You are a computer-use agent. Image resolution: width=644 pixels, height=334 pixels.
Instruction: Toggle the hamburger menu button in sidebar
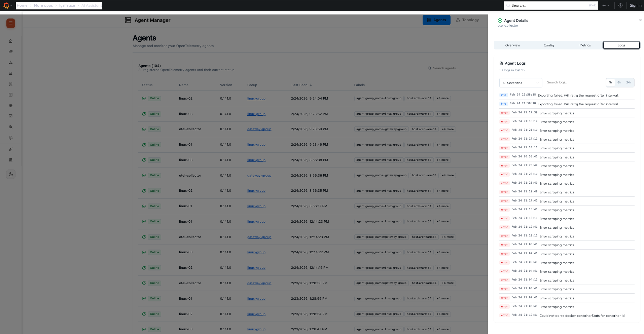10,23
